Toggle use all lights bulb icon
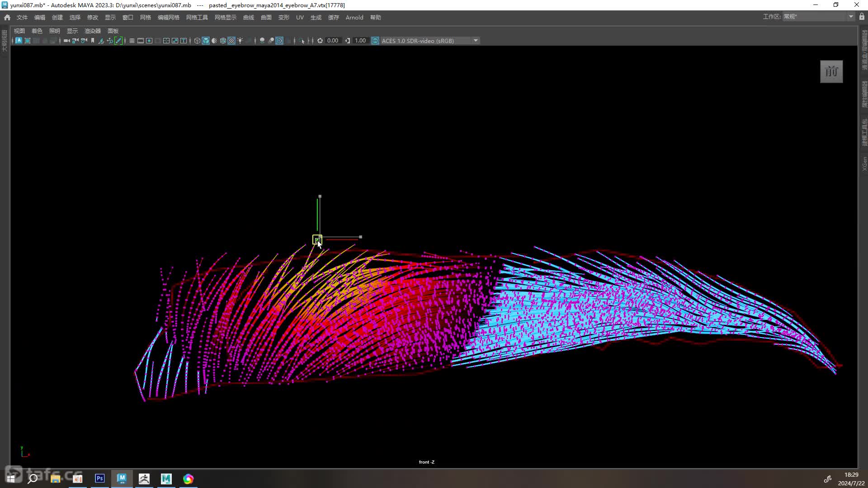This screenshot has width=868, height=488. 240,41
